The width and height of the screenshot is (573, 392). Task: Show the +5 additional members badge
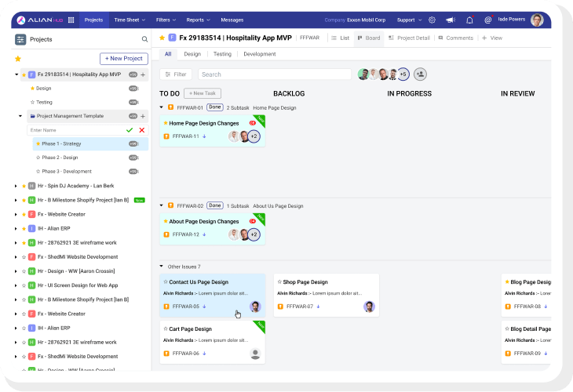(403, 74)
